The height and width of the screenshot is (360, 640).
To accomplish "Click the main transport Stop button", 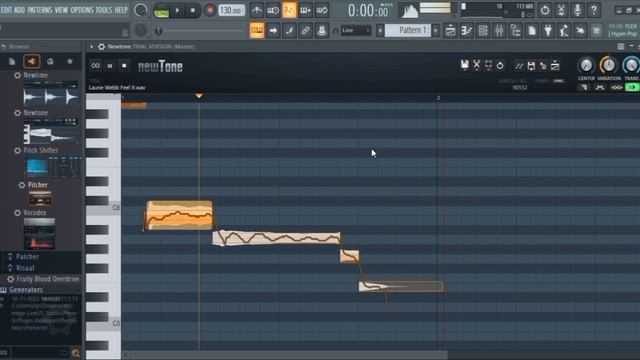I will click(193, 10).
